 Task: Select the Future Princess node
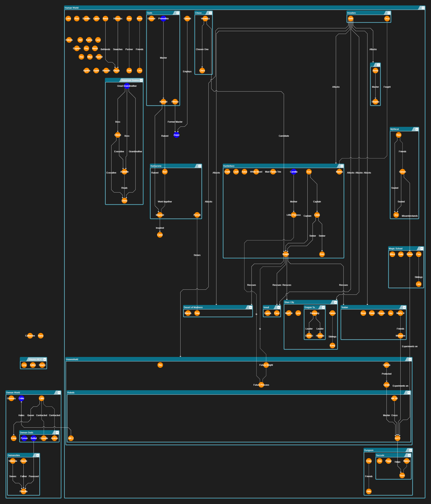pyautogui.click(x=261, y=385)
